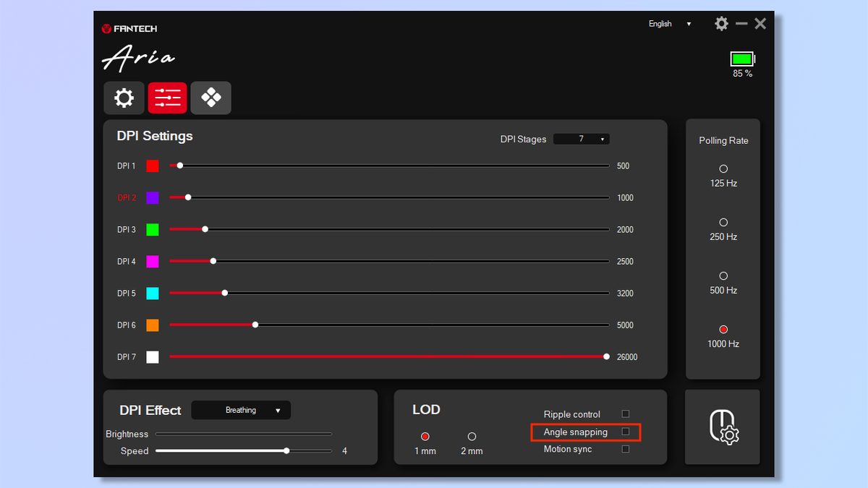Open the English language dropdown

669,23
